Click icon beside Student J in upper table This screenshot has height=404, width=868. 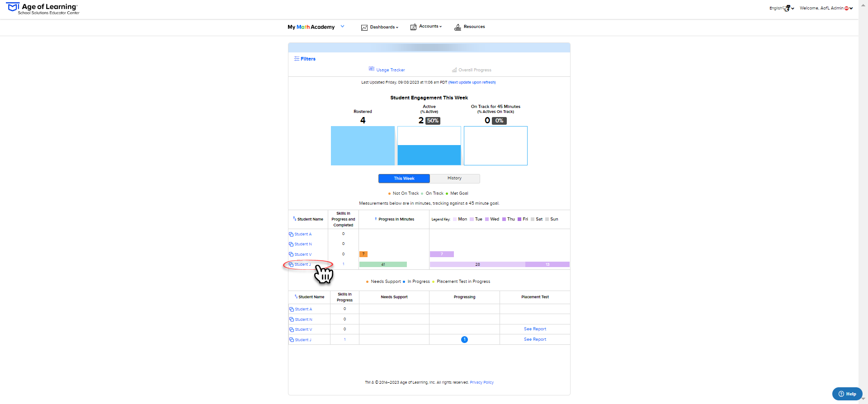click(291, 264)
